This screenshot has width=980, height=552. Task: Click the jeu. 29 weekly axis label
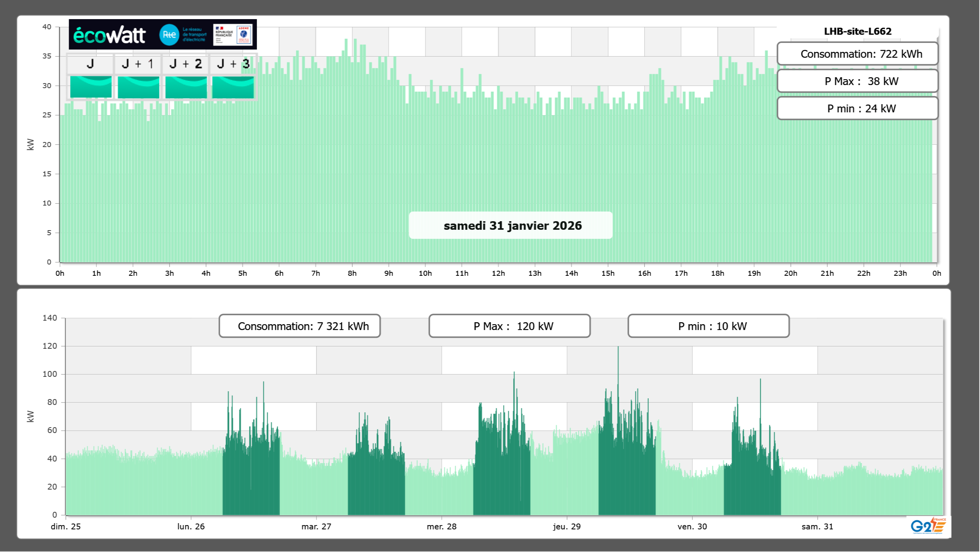point(567,526)
